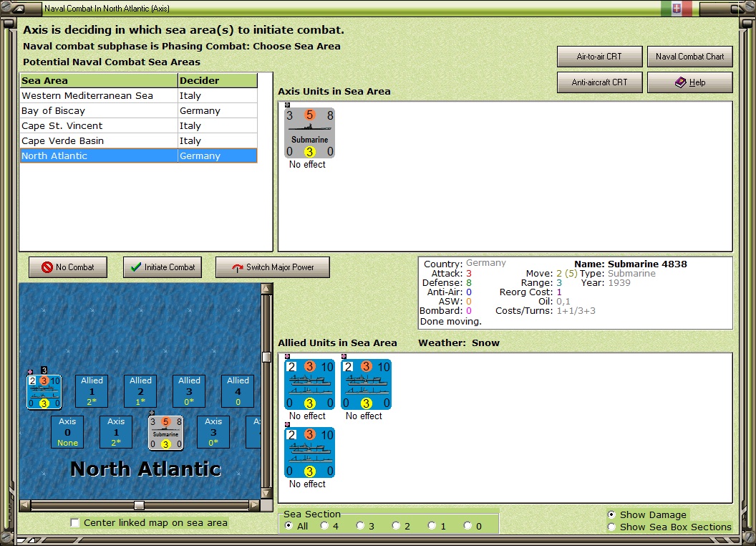Click the Allied 2 sea box section
Viewport: 756px width, 546px height.
point(140,391)
